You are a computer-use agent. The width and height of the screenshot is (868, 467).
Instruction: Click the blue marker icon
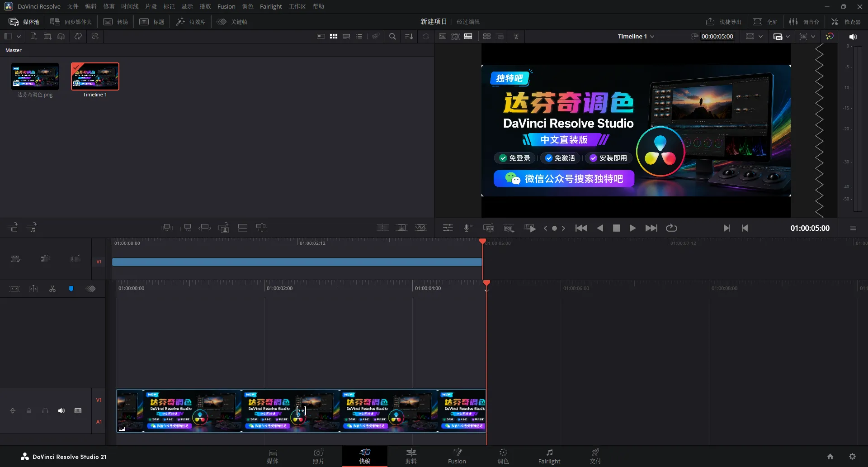(x=71, y=289)
